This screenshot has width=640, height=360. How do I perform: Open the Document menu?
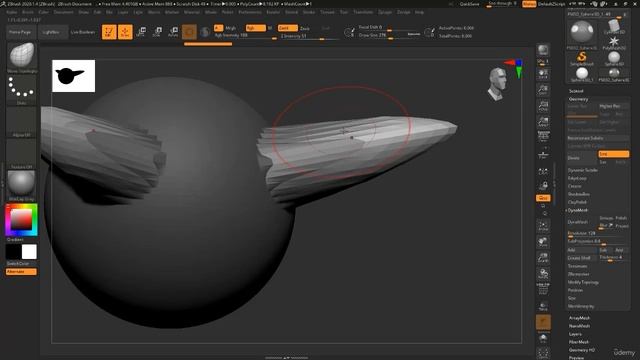63,12
